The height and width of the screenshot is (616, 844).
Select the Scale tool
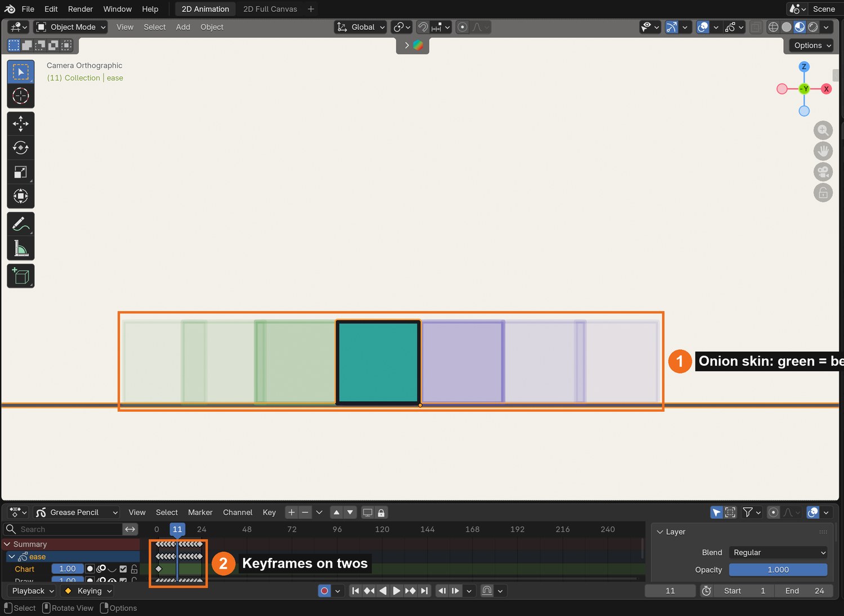click(21, 172)
